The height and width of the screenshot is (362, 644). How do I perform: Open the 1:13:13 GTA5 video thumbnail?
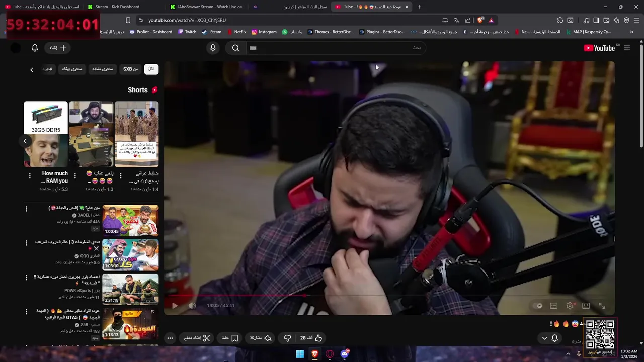(x=130, y=324)
